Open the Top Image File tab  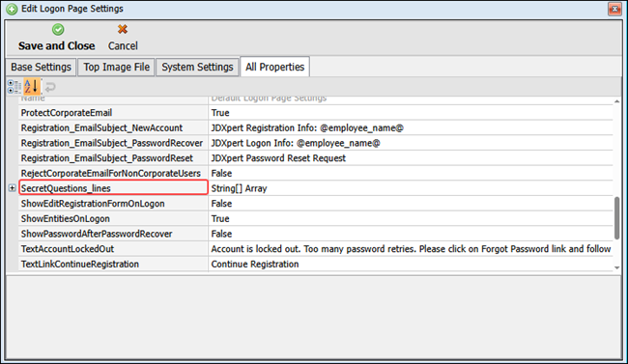pos(116,67)
